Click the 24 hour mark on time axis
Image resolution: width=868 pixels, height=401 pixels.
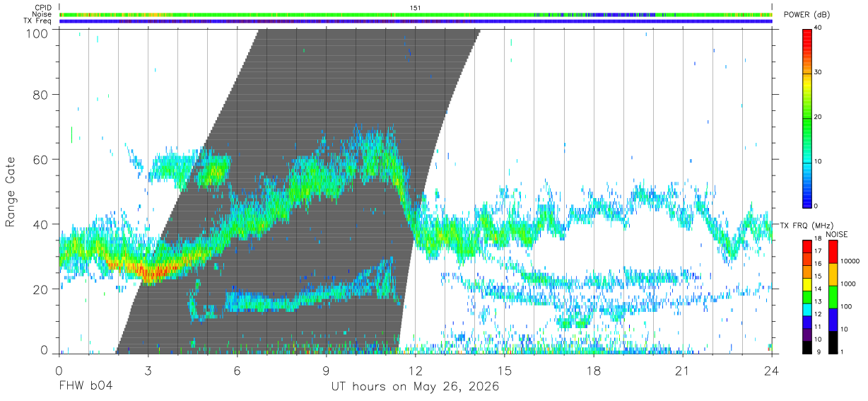772,370
